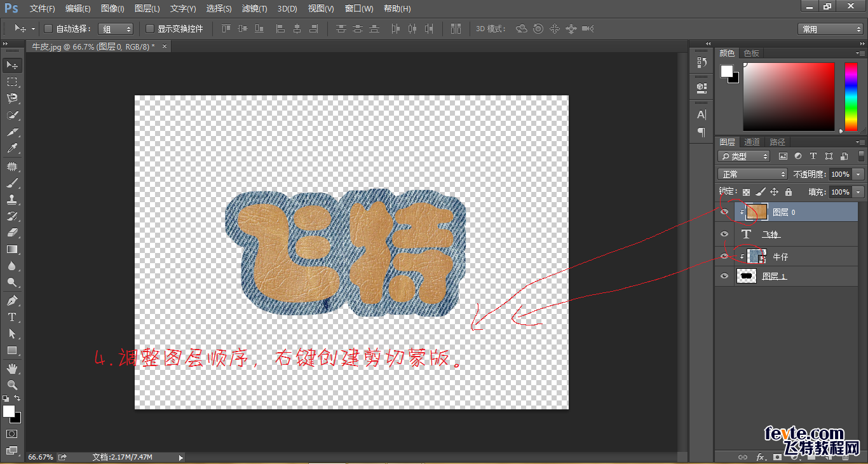Screen dimensions: 868x464
Task: Open the fill 填充 slider arrow
Action: [859, 192]
